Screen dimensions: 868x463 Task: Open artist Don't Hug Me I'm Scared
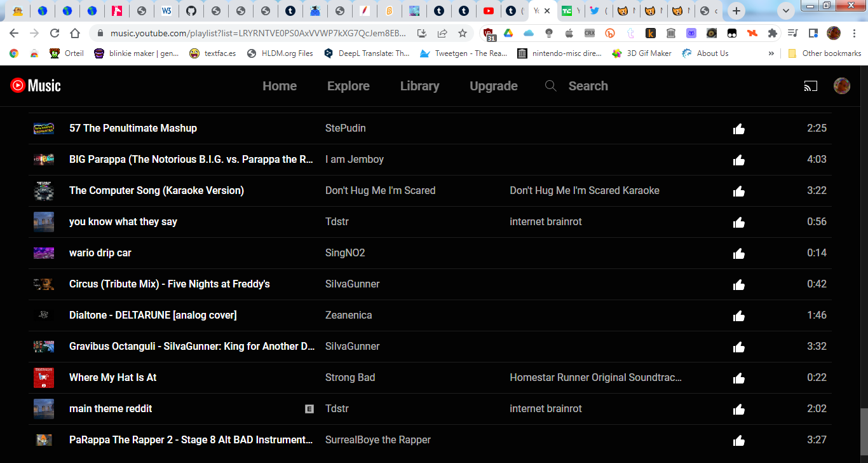point(380,190)
